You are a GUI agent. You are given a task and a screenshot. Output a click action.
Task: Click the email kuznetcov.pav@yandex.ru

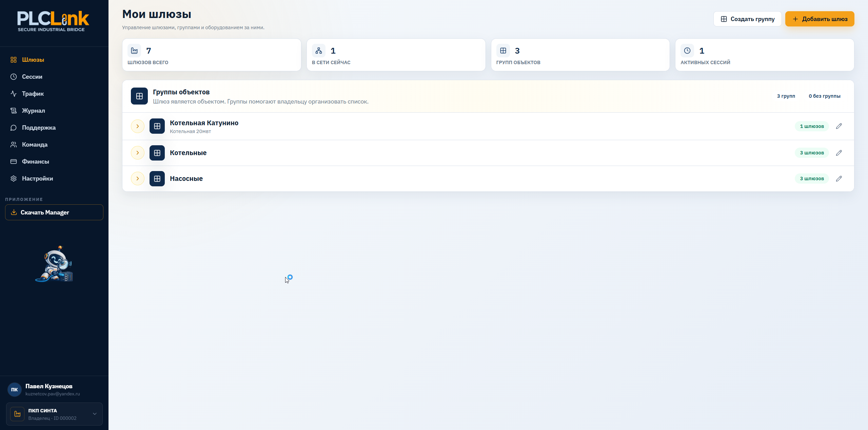[x=53, y=394]
